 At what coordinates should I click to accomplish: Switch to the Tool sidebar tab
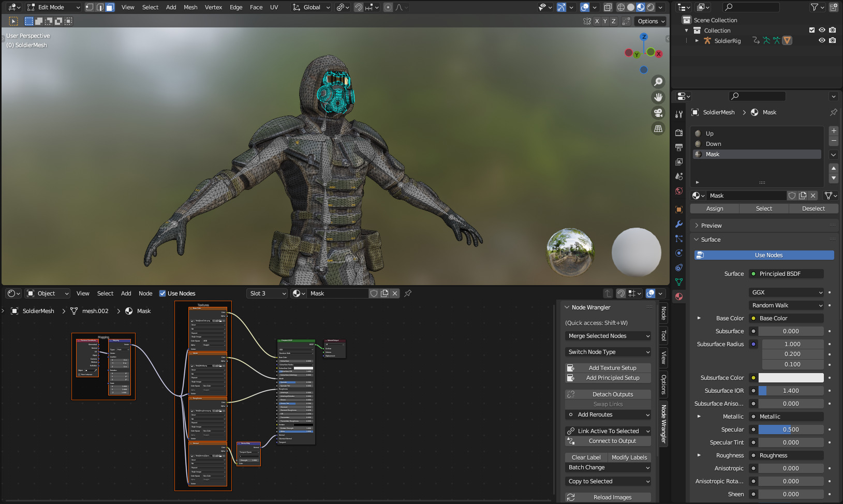pos(663,336)
